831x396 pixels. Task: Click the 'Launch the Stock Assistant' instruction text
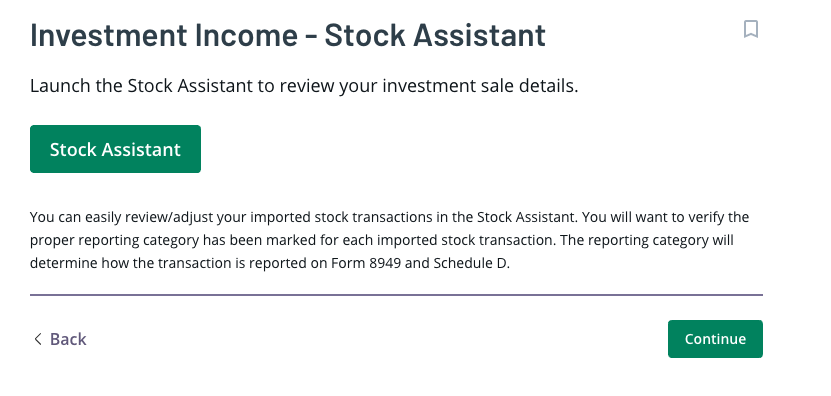[304, 86]
